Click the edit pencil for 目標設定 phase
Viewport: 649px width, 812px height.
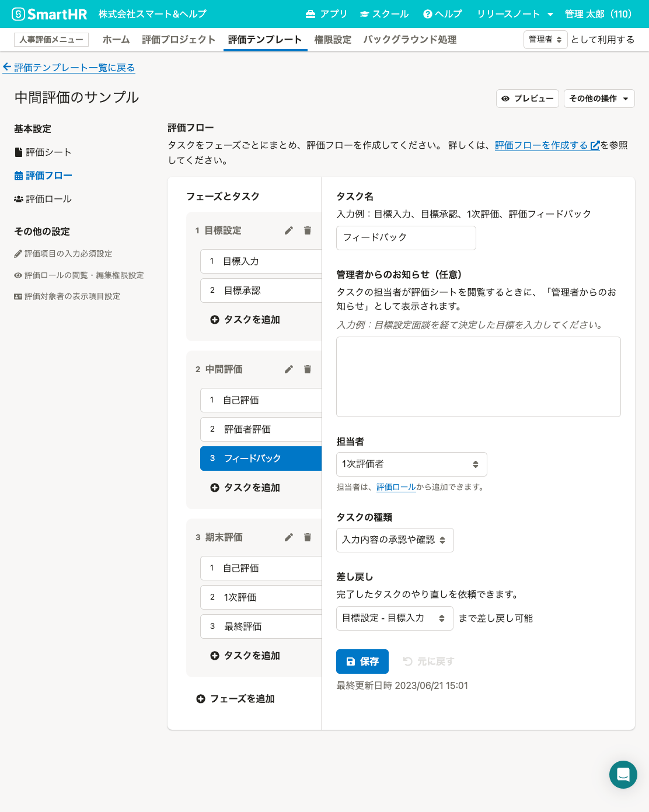click(x=288, y=230)
